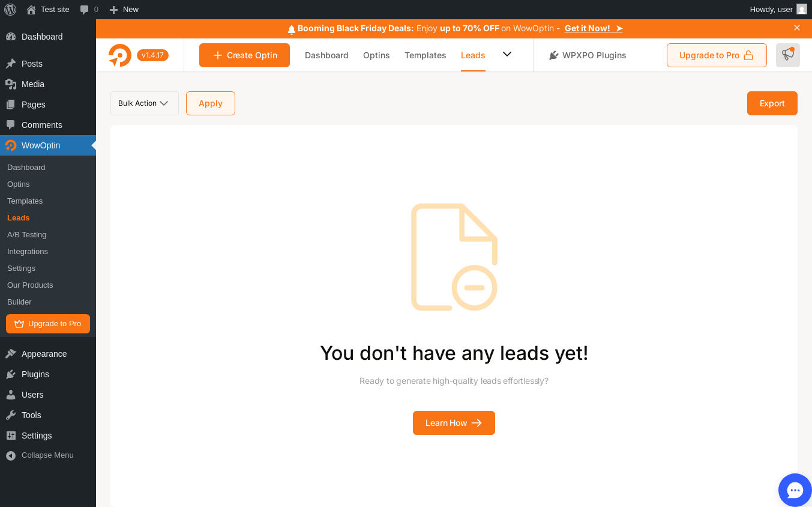
Task: Collapse the admin sidebar menu
Action: pos(48,455)
